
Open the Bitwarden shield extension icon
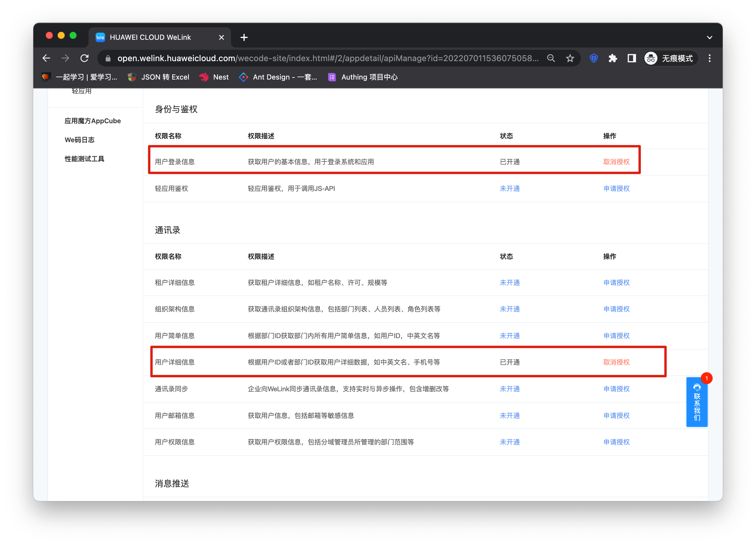pyautogui.click(x=593, y=58)
